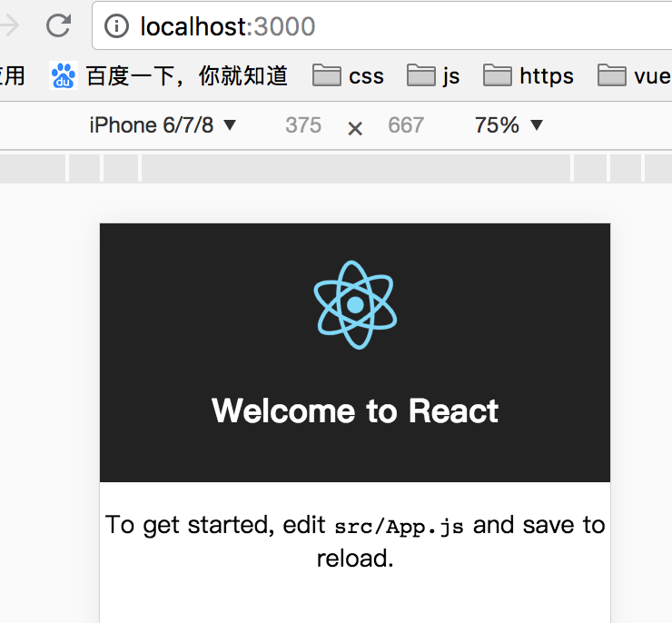The height and width of the screenshot is (623, 672).
Task: Click the word 'reload.' in the paragraph
Action: (x=355, y=559)
